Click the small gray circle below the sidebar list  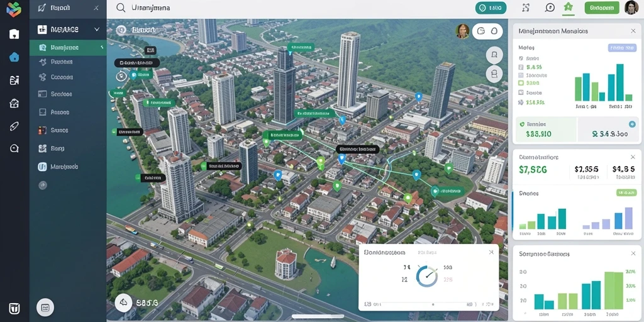click(x=43, y=186)
